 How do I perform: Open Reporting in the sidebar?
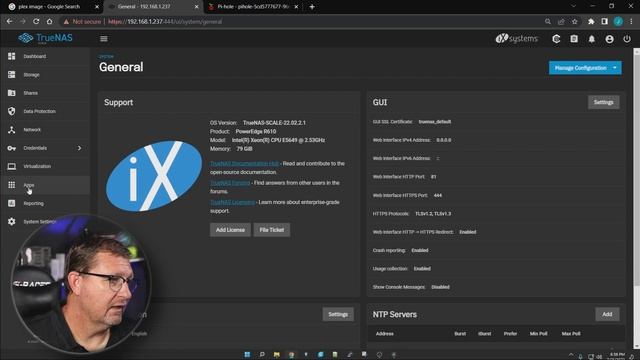click(x=45, y=203)
